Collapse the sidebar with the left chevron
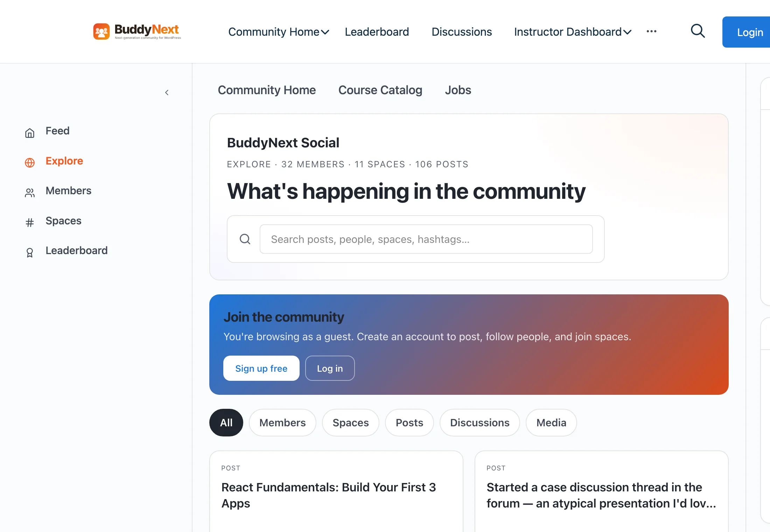Viewport: 770px width, 532px height. click(167, 92)
